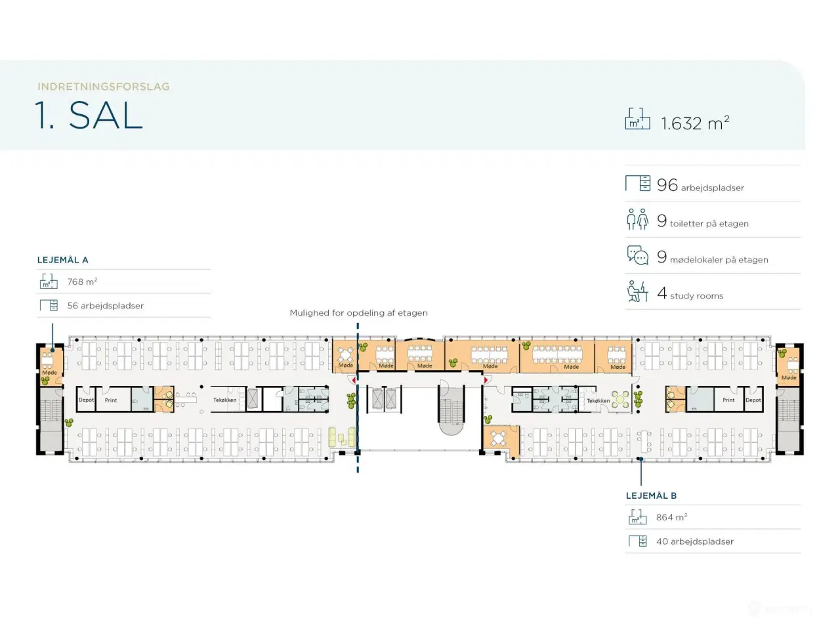This screenshot has width=840, height=630.
Task: Click the workstation icon beside 56 arbejdspladser
Action: pyautogui.click(x=49, y=306)
